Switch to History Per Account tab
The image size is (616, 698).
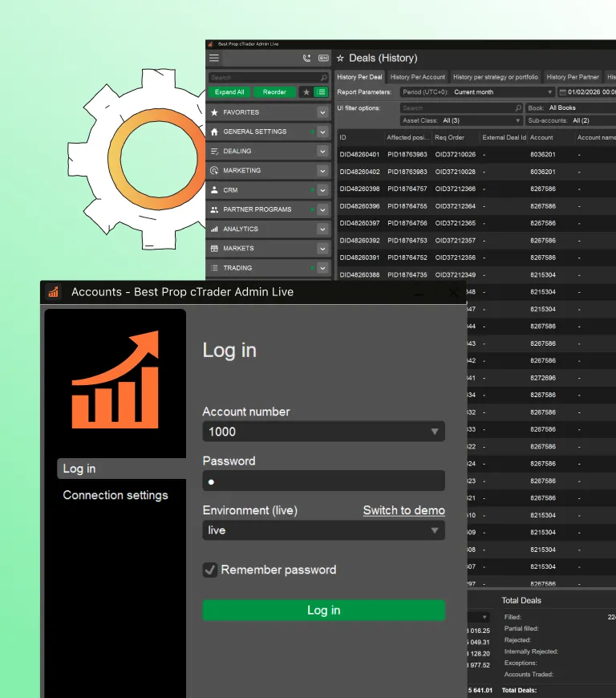(418, 77)
